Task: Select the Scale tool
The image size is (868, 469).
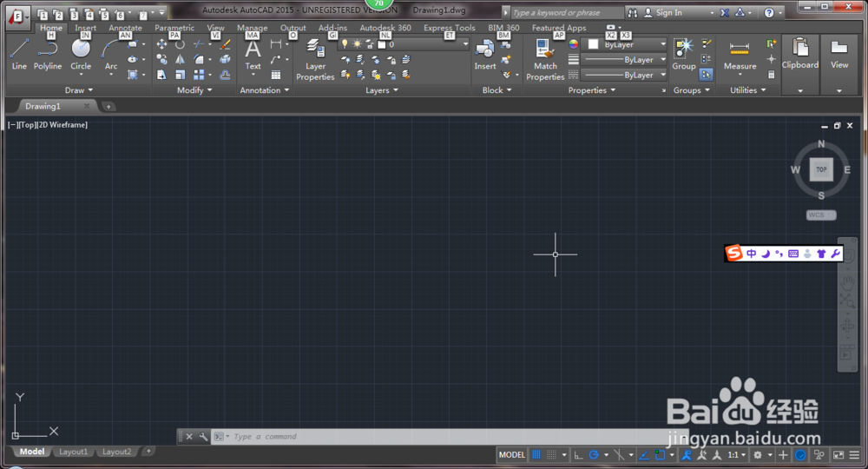Action: (180, 74)
